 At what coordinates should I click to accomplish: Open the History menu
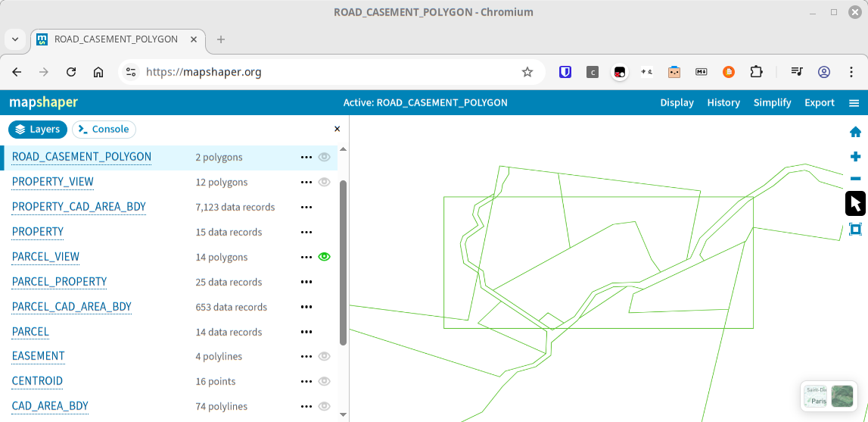723,102
